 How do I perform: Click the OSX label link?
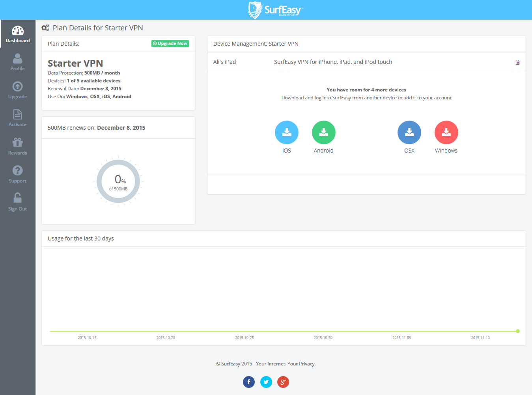pyautogui.click(x=409, y=151)
